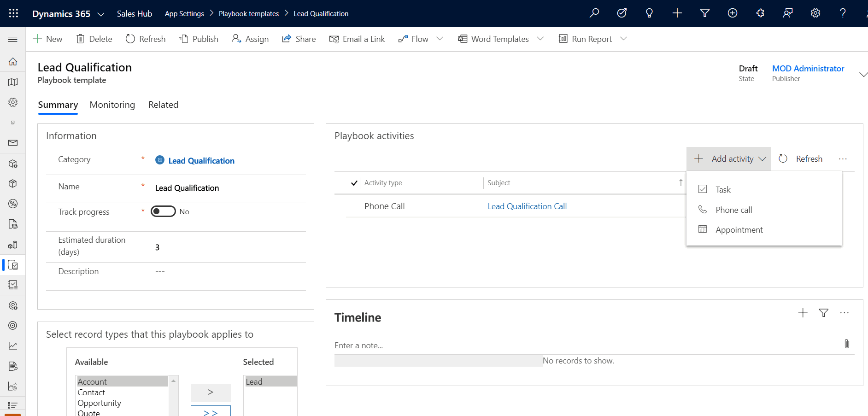The image size is (868, 416).
Task: Open MOD Administrator publisher link
Action: pyautogui.click(x=808, y=69)
